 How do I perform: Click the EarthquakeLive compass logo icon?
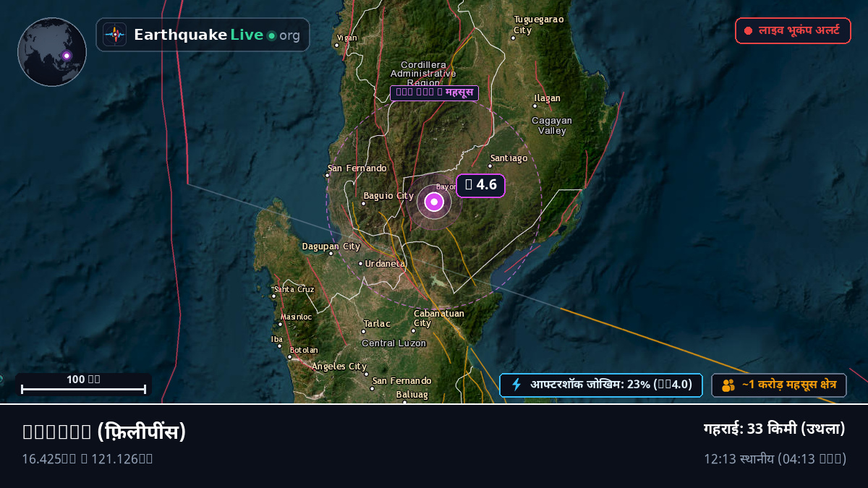(x=114, y=35)
